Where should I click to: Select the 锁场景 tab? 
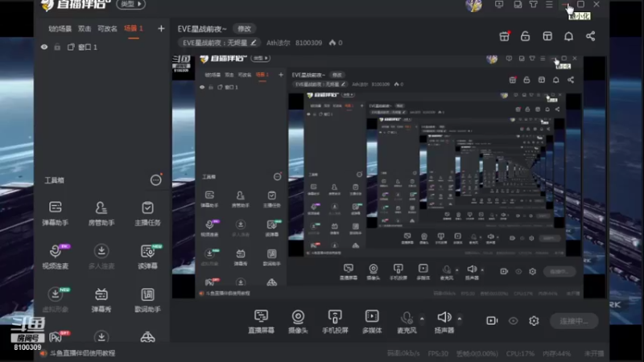coord(60,29)
